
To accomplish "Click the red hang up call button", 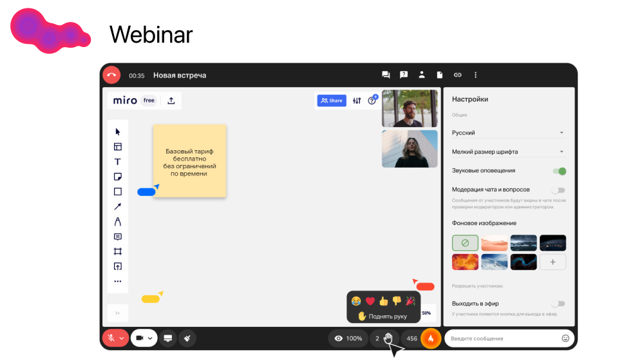I will 111,75.
